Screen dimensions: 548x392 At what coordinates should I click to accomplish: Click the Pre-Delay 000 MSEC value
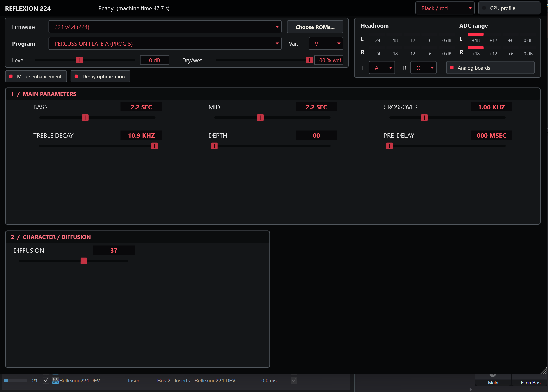pyautogui.click(x=491, y=135)
